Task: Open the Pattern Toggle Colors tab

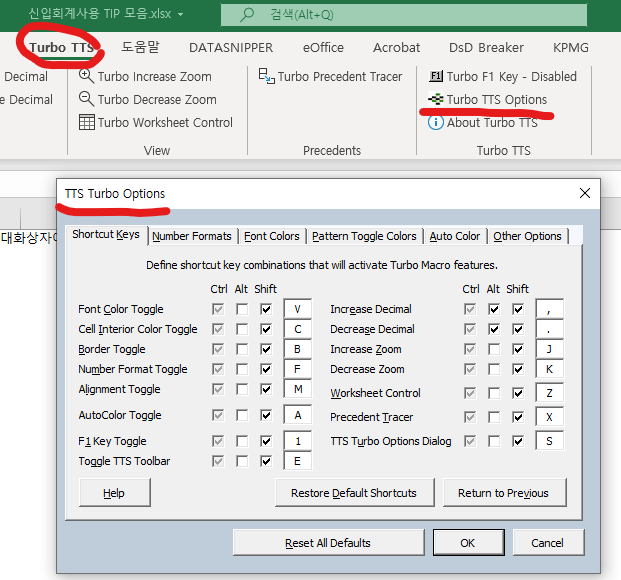Action: [x=364, y=236]
